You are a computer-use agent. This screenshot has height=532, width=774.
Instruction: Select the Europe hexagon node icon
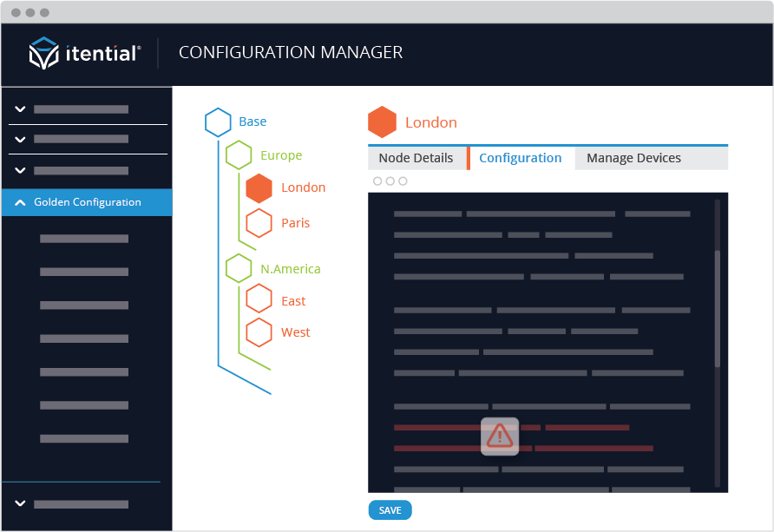[239, 155]
